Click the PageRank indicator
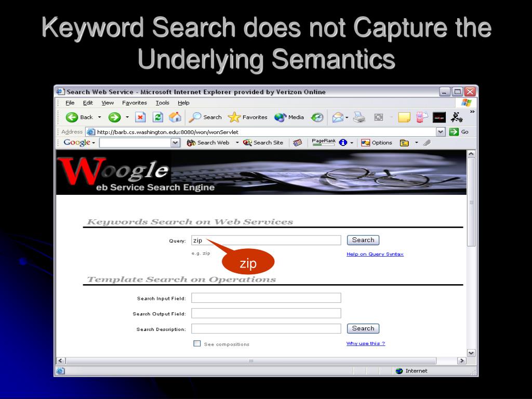Screen dimensions: 532x399 tap(323, 142)
